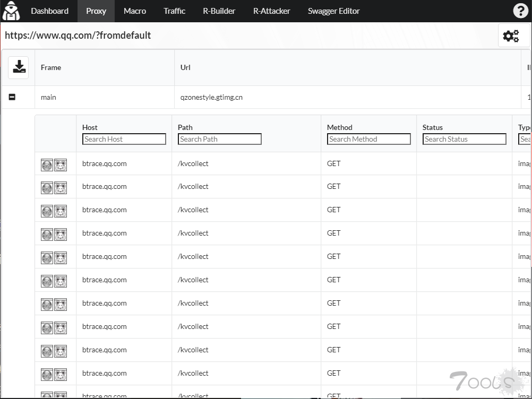The width and height of the screenshot is (532, 399).
Task: Open the Dashboard tab
Action: [49, 11]
